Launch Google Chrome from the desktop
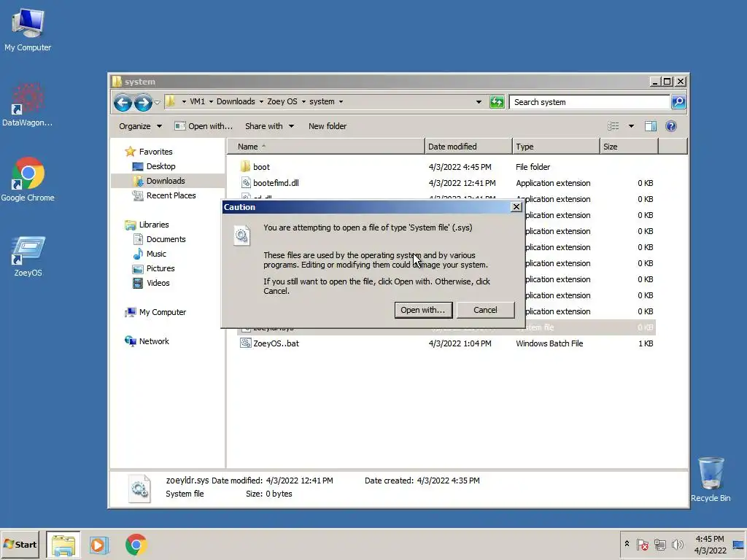Screen dimensions: 747x560 (x=28, y=179)
